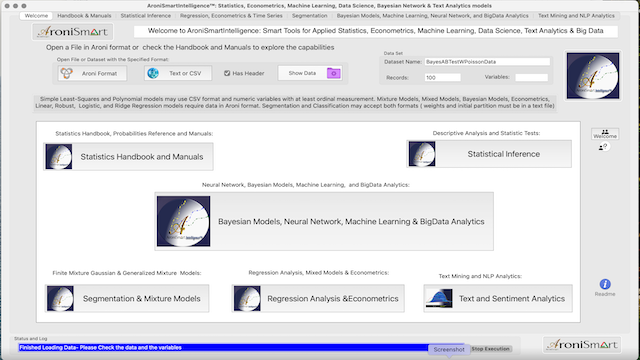Click the Aroni Format file icon
This screenshot has width=640, height=360.
67,73
